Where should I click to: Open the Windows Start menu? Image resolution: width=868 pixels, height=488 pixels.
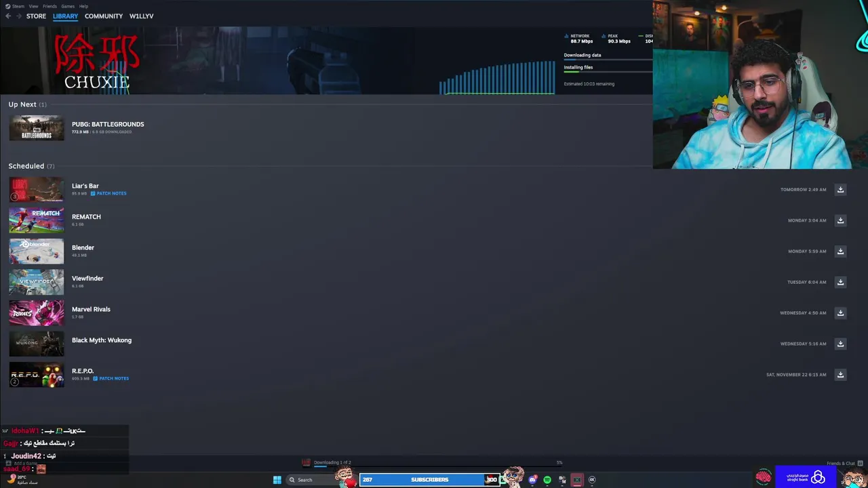(277, 480)
